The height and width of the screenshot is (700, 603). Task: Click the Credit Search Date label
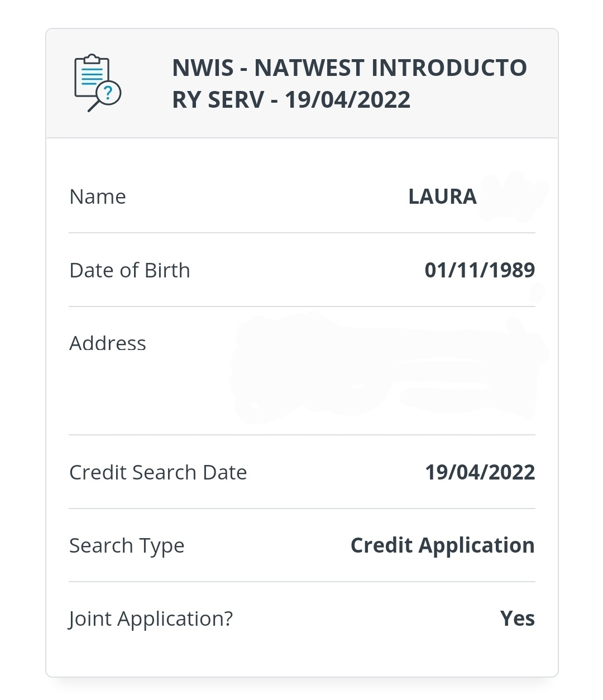(x=158, y=472)
